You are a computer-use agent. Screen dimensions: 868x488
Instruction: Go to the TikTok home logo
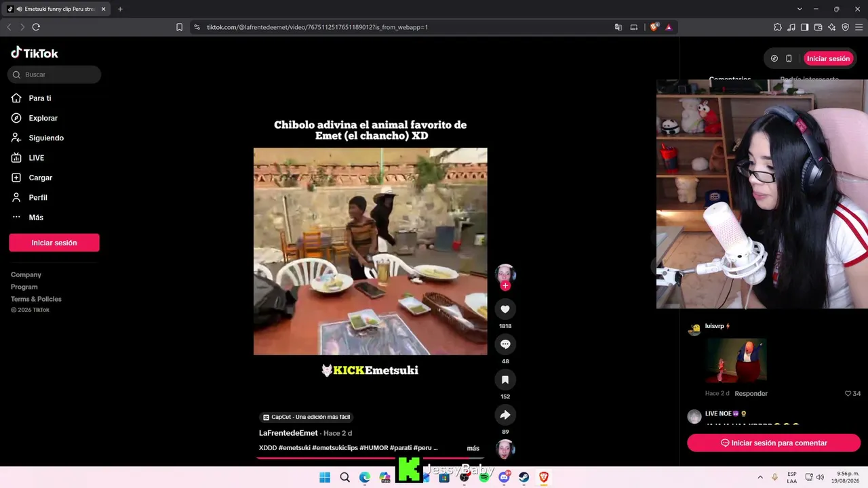(x=35, y=53)
